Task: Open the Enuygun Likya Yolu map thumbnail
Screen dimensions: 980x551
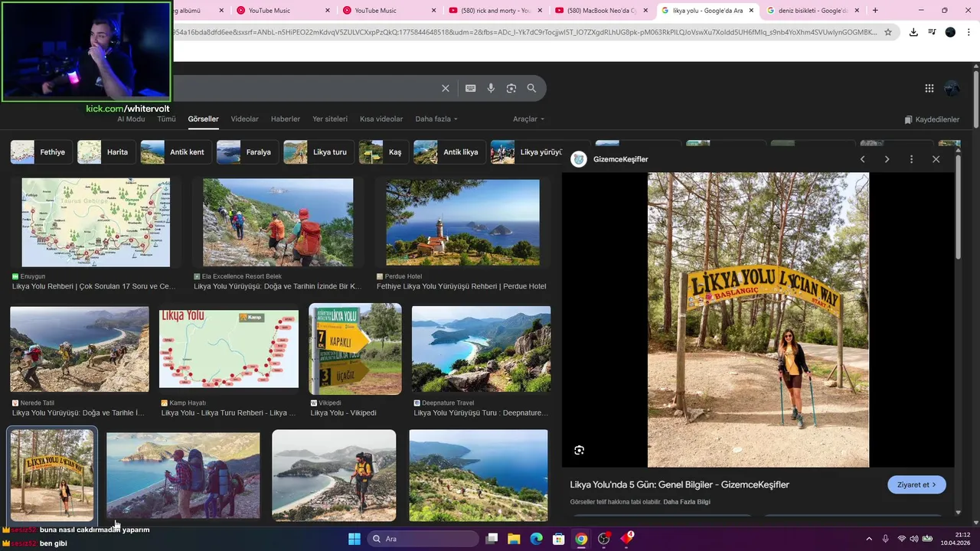Action: (96, 222)
